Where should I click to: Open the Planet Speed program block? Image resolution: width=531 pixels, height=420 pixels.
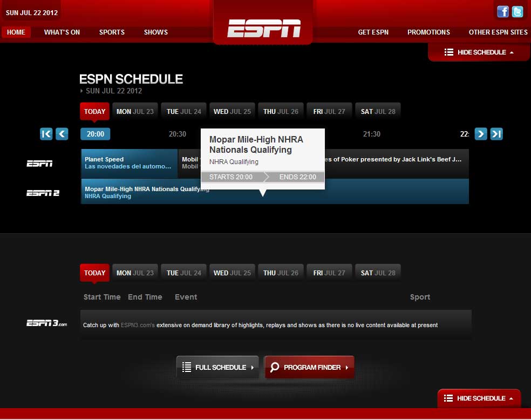[x=130, y=164]
